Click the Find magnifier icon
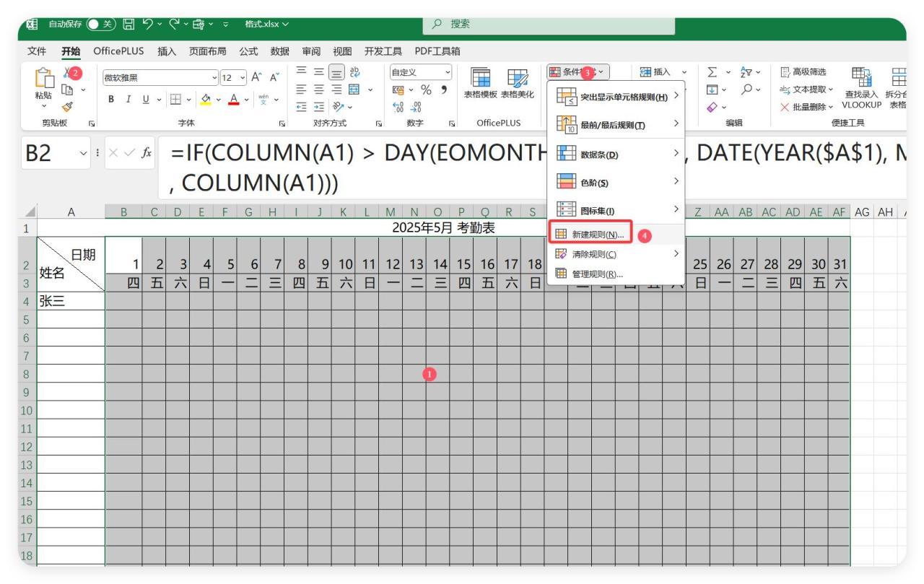 (746, 90)
